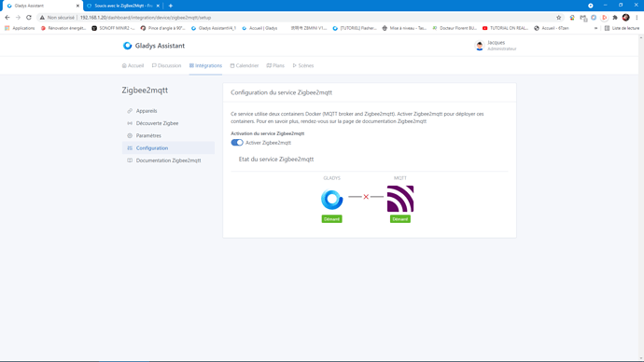Image resolution: width=644 pixels, height=362 pixels.
Task: Click the Démarré badge under Gladys
Action: pos(332,219)
